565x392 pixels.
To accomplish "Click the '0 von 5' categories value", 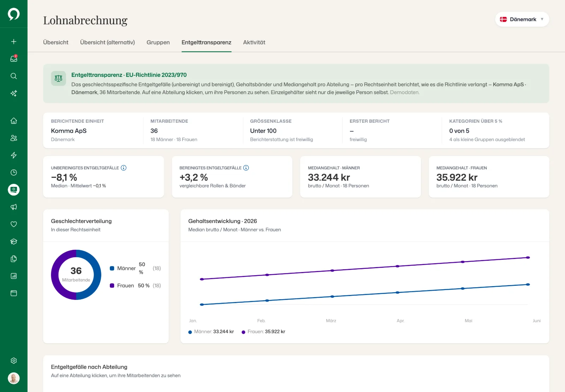I will 459,131.
